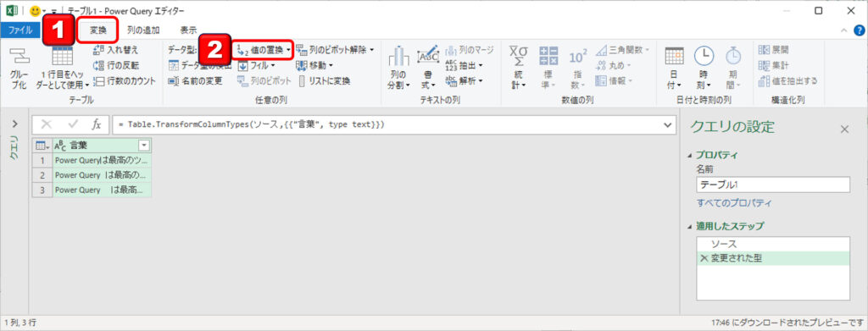Screen dimensions: 868x331
Task: Collapse the プロパティ section
Action: [689, 155]
